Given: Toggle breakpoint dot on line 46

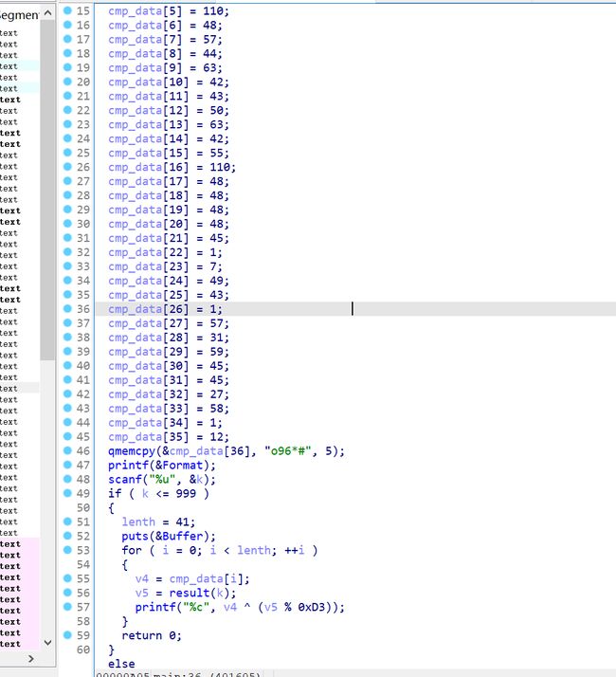Looking at the screenshot, I should [x=67, y=450].
